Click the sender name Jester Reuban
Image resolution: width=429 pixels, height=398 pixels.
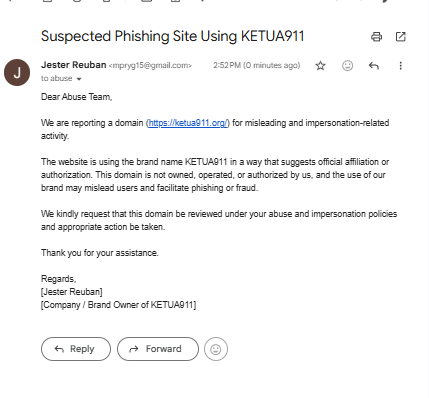pos(74,65)
